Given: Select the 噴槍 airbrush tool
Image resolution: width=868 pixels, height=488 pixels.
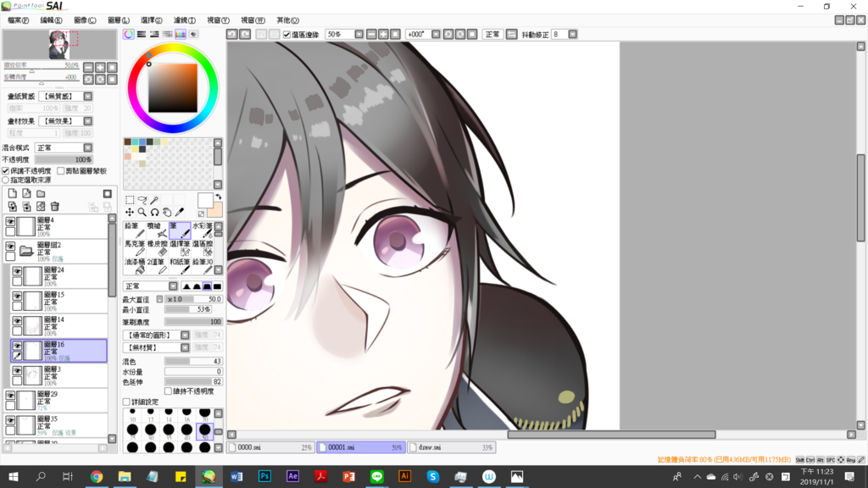Looking at the screenshot, I should [157, 230].
